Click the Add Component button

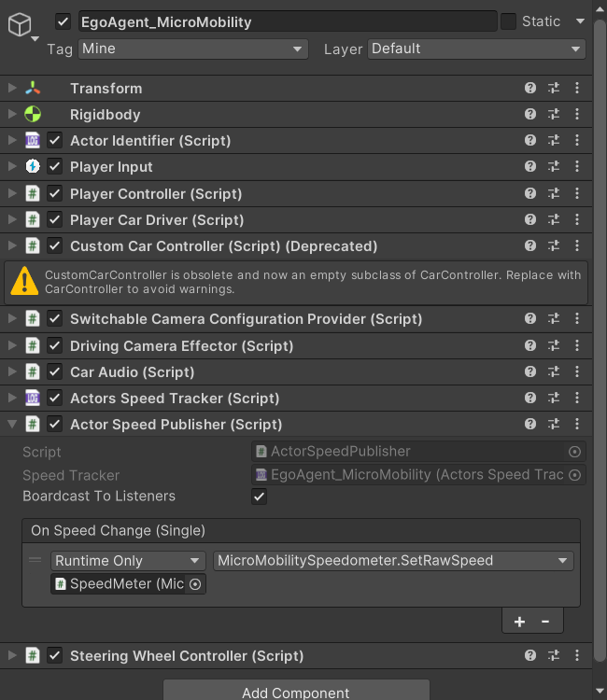click(x=296, y=691)
